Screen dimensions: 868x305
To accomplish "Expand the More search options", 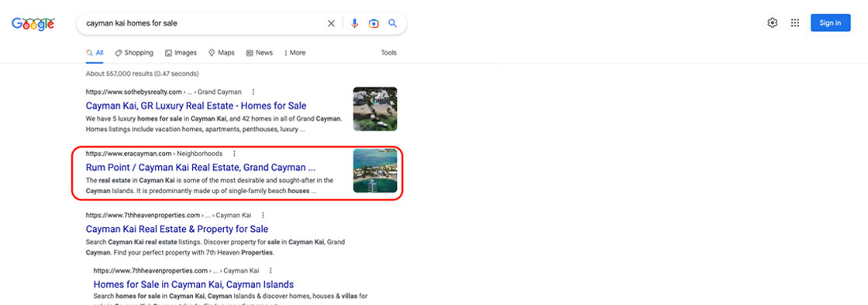I will pyautogui.click(x=294, y=53).
